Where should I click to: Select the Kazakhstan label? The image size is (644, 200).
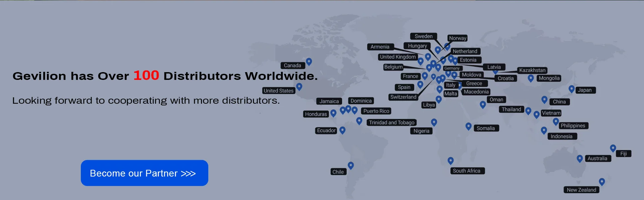(532, 70)
